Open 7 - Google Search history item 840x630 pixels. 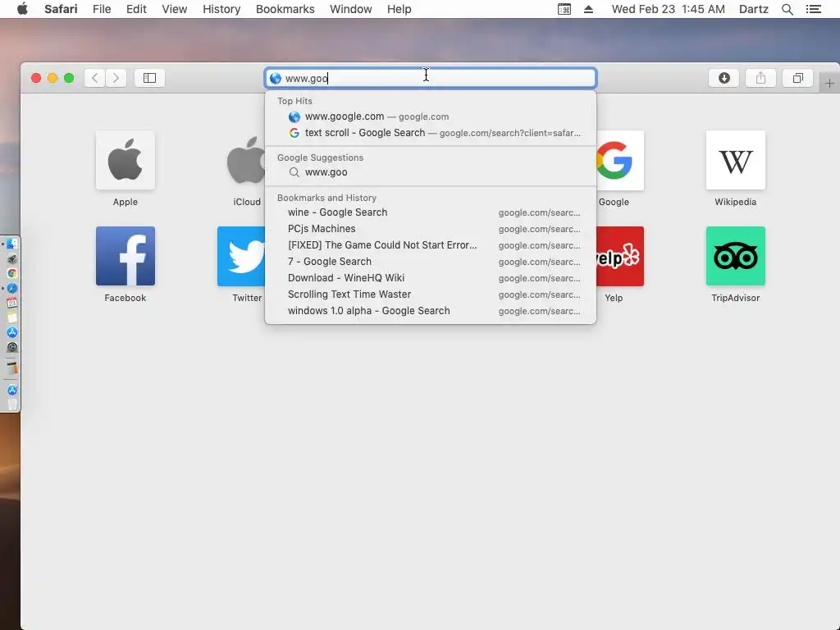click(431, 262)
